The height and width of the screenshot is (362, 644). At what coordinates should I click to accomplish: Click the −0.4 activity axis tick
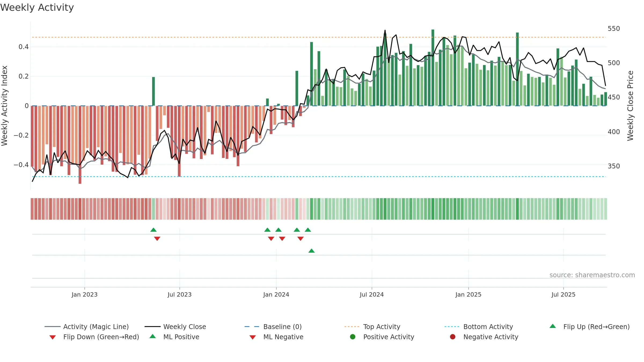click(x=21, y=165)
